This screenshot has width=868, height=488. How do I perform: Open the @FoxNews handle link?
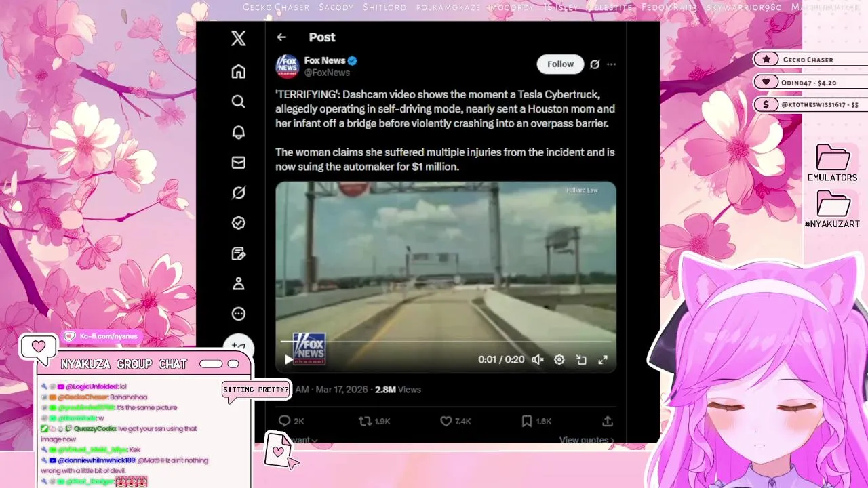[327, 73]
